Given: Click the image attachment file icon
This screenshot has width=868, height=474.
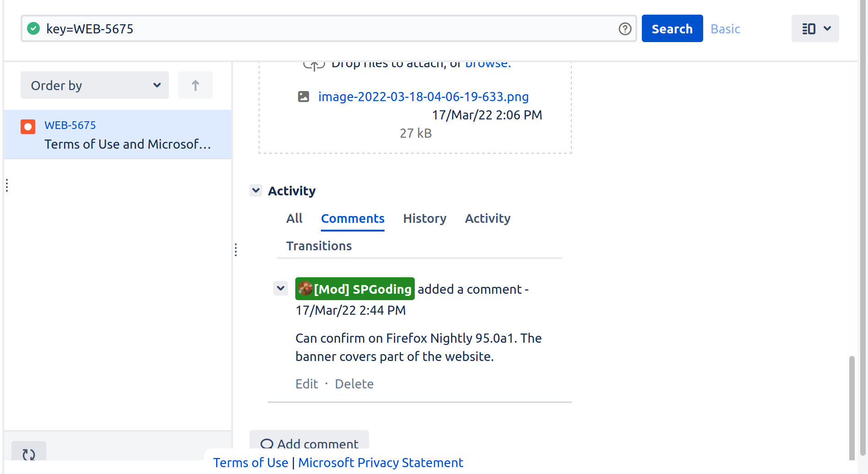Looking at the screenshot, I should pyautogui.click(x=304, y=97).
